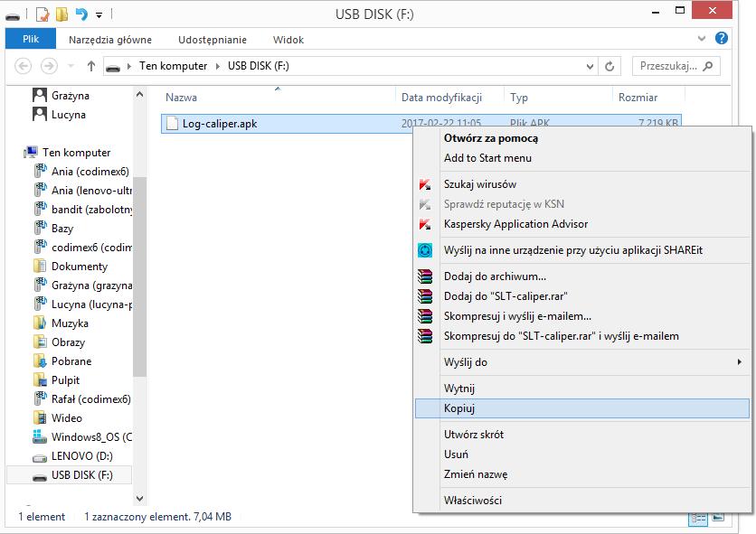Open the Wideo folder
This screenshot has height=534, width=756.
[58, 417]
